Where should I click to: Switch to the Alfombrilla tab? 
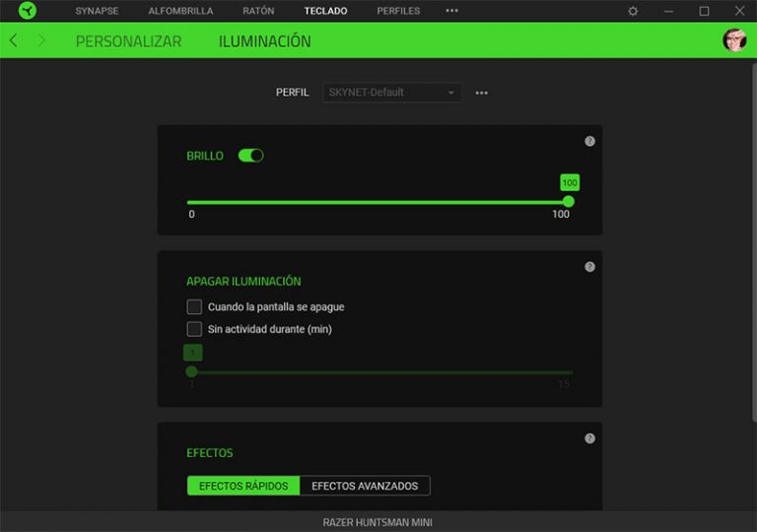pyautogui.click(x=180, y=11)
